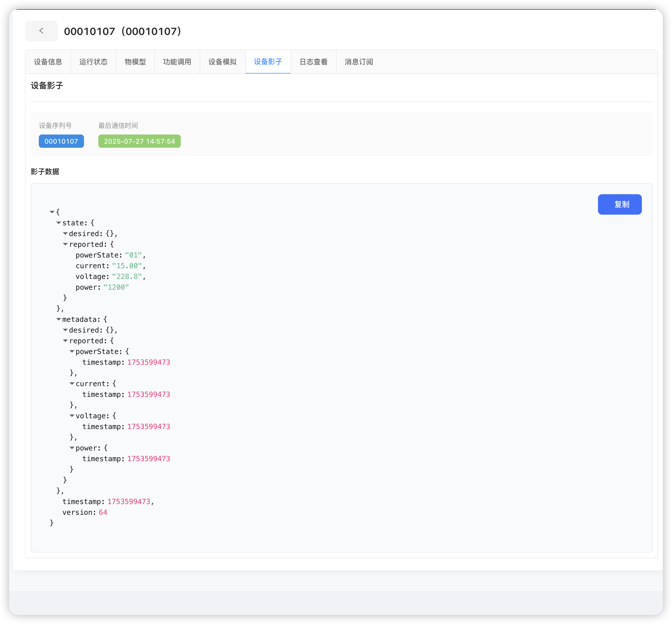The width and height of the screenshot is (672, 624).
Task: Open the 物模型 tab
Action: 135,62
